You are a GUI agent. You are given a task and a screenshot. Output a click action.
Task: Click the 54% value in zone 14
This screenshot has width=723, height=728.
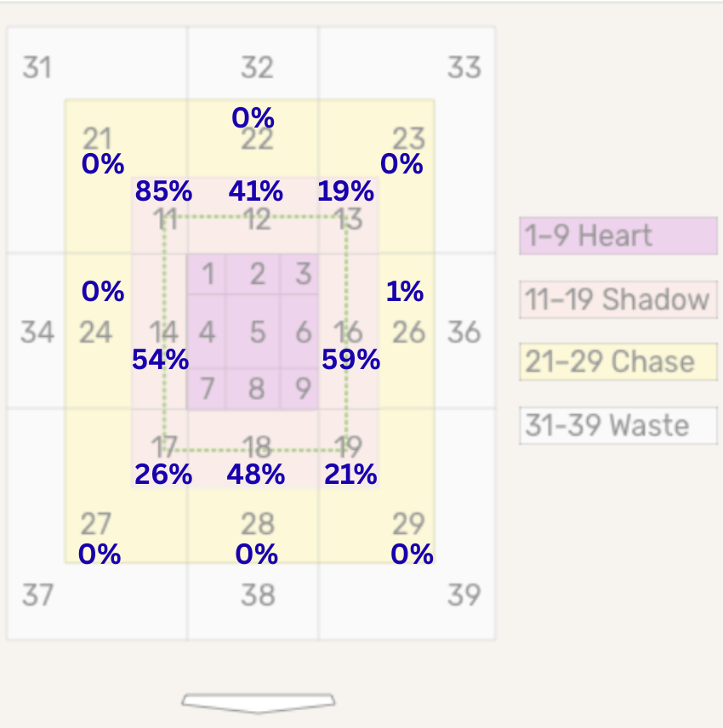point(160,360)
